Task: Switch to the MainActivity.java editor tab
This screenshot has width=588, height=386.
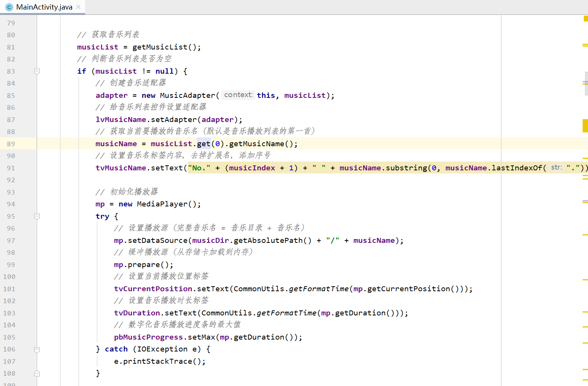Action: pyautogui.click(x=43, y=7)
